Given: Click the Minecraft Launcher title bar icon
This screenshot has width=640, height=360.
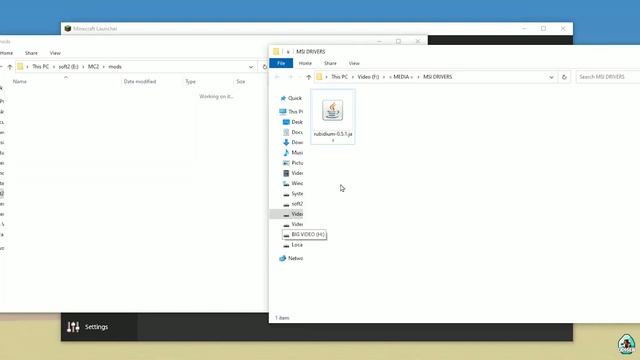Looking at the screenshot, I should pos(68,29).
